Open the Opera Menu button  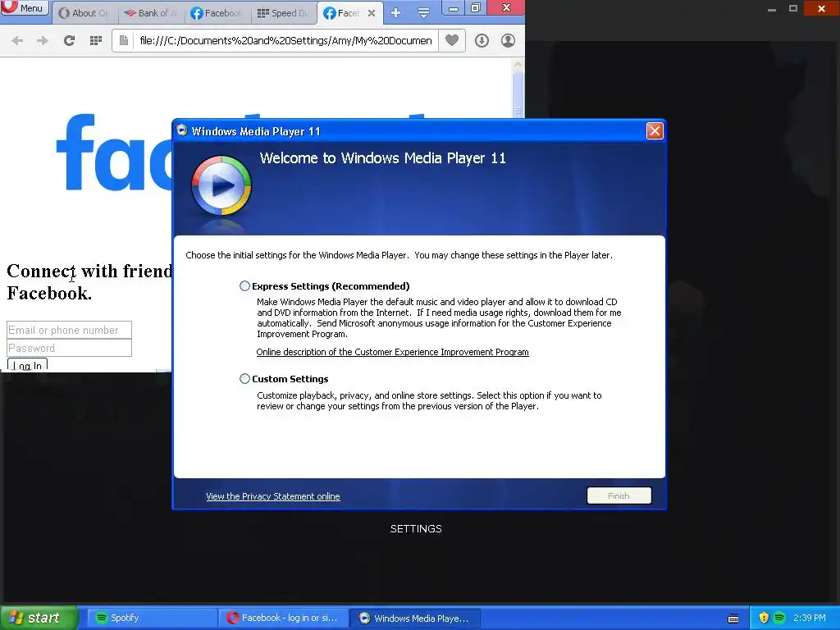(25, 8)
